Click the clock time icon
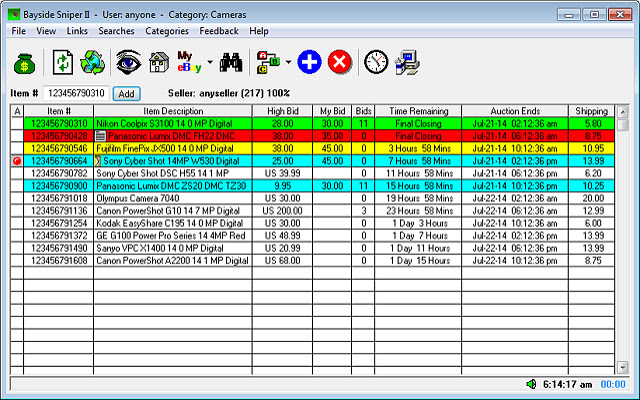 [376, 62]
